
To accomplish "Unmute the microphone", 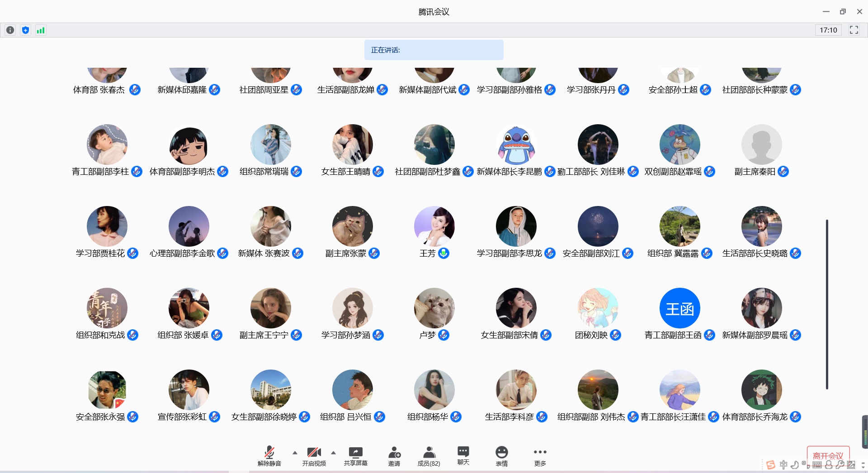I will (x=269, y=456).
